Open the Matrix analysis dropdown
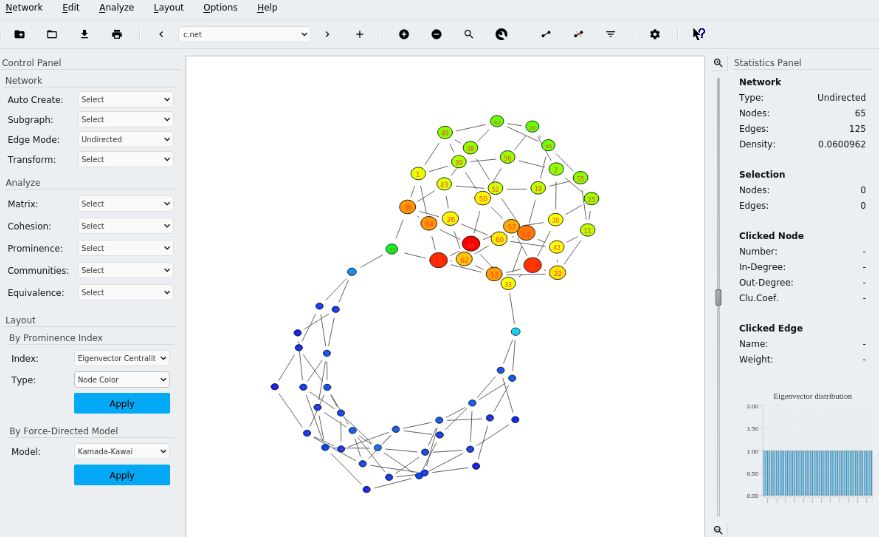Viewport: 879px width, 537px height. pyautogui.click(x=126, y=203)
